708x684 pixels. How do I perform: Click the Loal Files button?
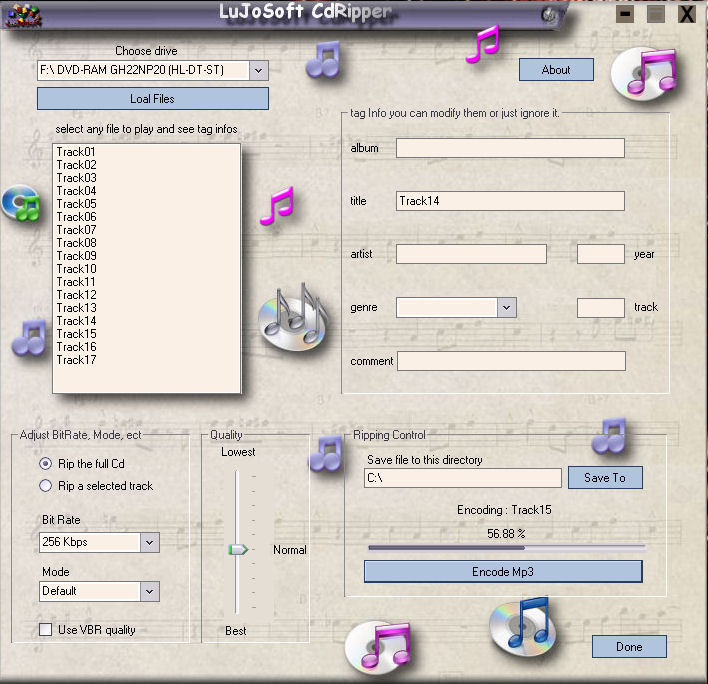[153, 98]
